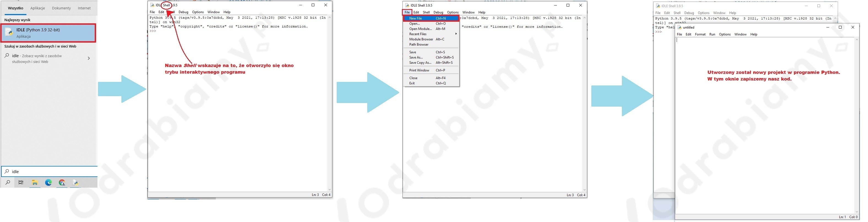
Task: Open IDLE (Python 3.9 32-bit) search result
Action: (48, 33)
